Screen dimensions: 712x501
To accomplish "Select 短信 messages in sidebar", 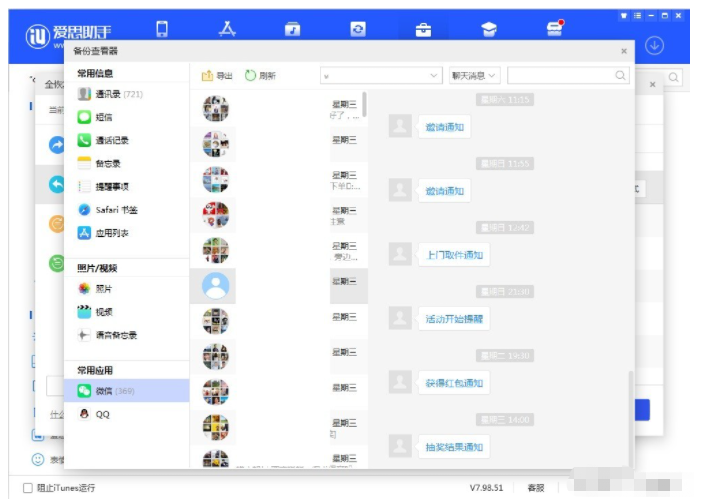I will coord(104,117).
